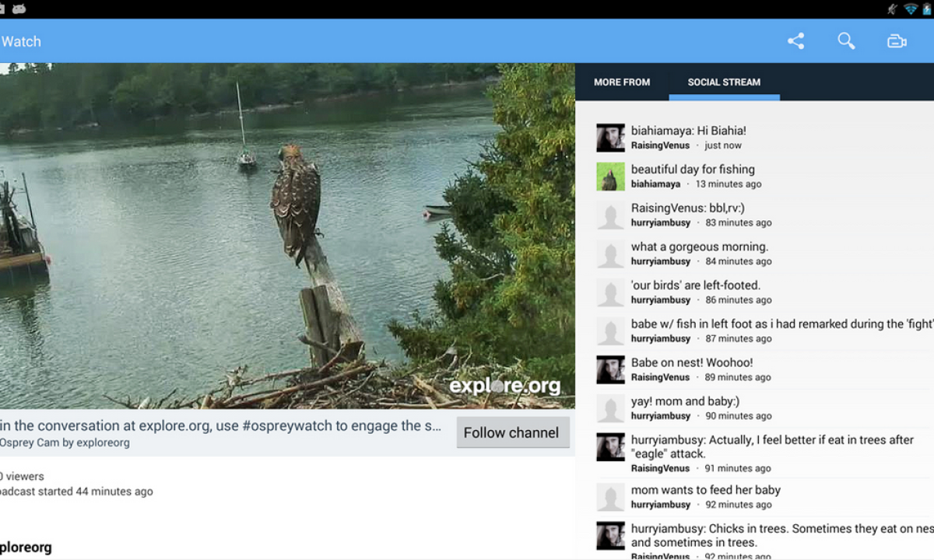This screenshot has height=560, width=934.
Task: Tap the Watch title in header
Action: pyautogui.click(x=21, y=41)
